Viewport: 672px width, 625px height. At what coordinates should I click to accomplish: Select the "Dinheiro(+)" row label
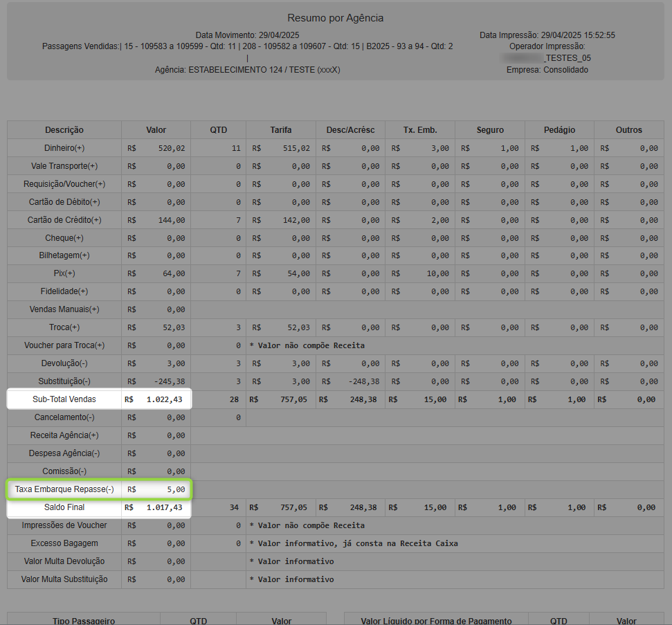[64, 148]
